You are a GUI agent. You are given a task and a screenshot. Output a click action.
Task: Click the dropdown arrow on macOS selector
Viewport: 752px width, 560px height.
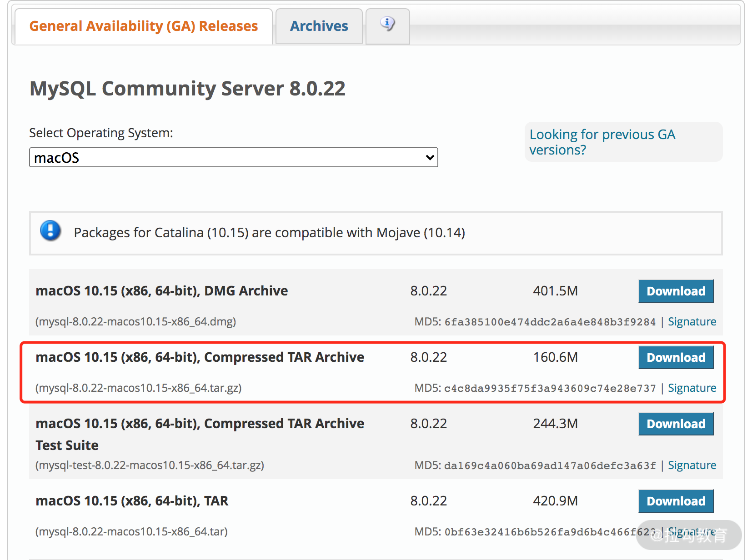(x=430, y=158)
